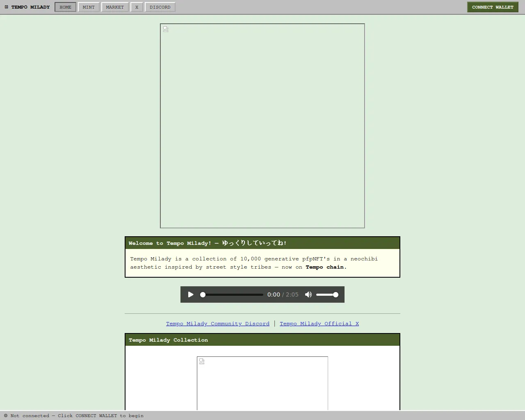Click the Welcome to Tempo Milady header
Screen dimensions: 525x420
click(x=262, y=243)
